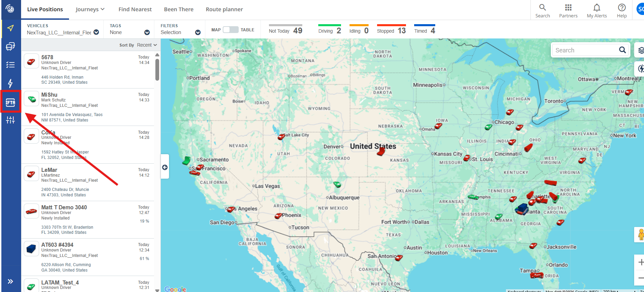Open the settings sliders sidebar icon
Screen dimensions: 644x292
click(11, 119)
